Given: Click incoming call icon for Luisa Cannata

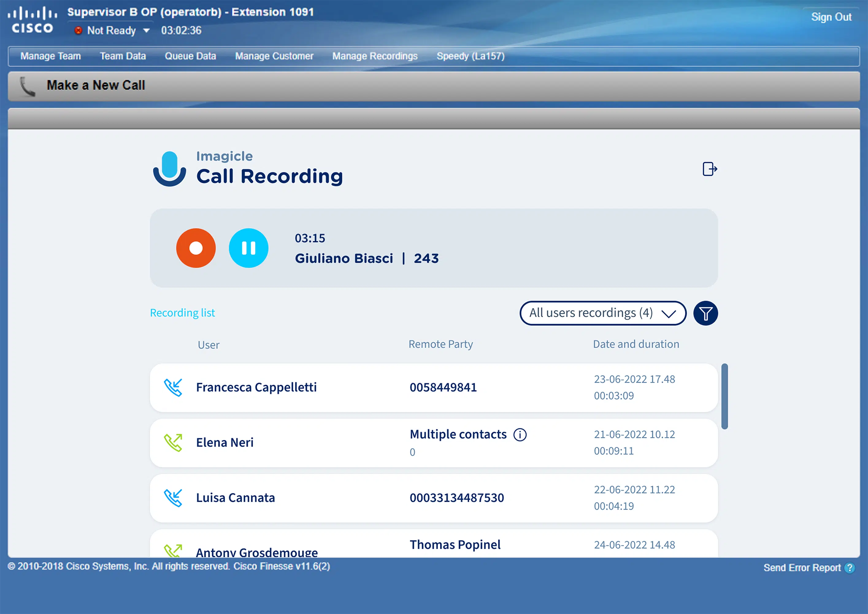Looking at the screenshot, I should (173, 498).
